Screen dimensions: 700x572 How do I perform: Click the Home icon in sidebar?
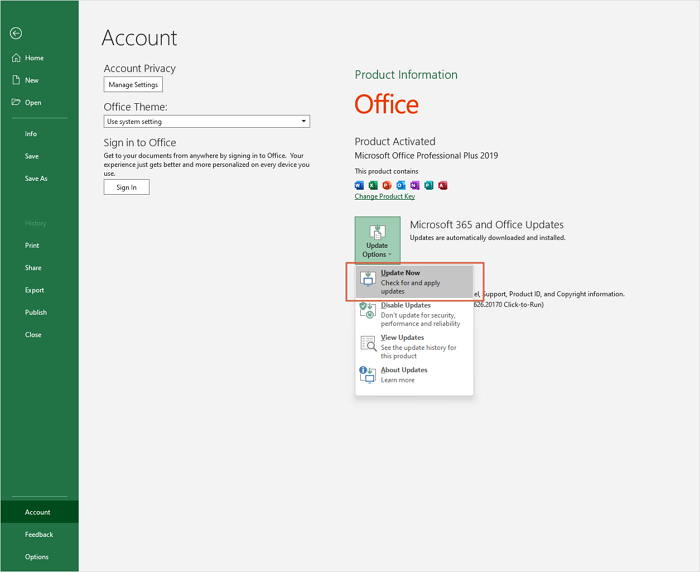pos(16,58)
